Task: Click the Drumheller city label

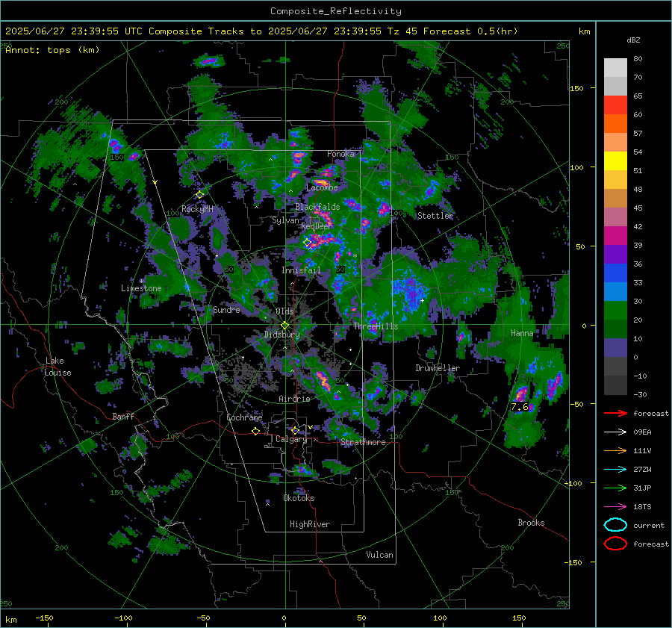Action: point(438,368)
